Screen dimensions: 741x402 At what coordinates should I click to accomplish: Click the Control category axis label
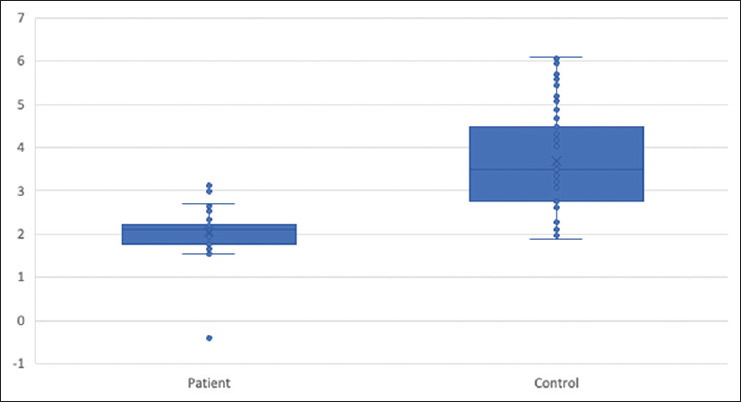556,383
